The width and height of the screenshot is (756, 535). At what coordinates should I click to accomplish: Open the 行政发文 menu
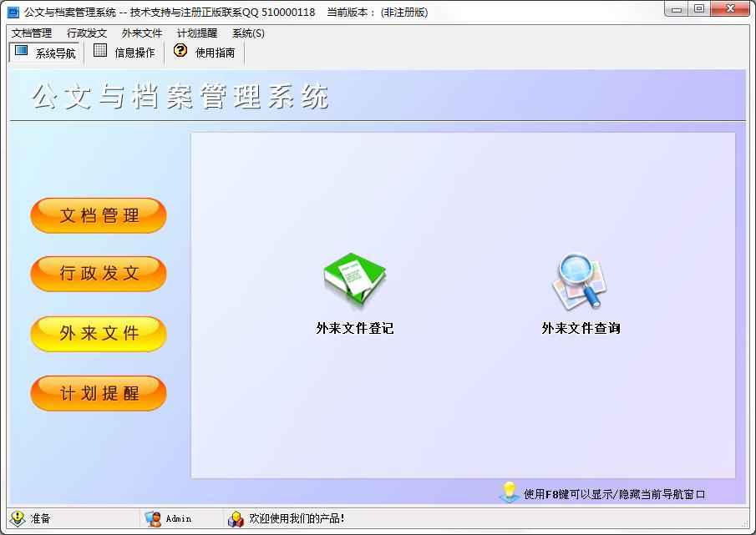pyautogui.click(x=87, y=33)
